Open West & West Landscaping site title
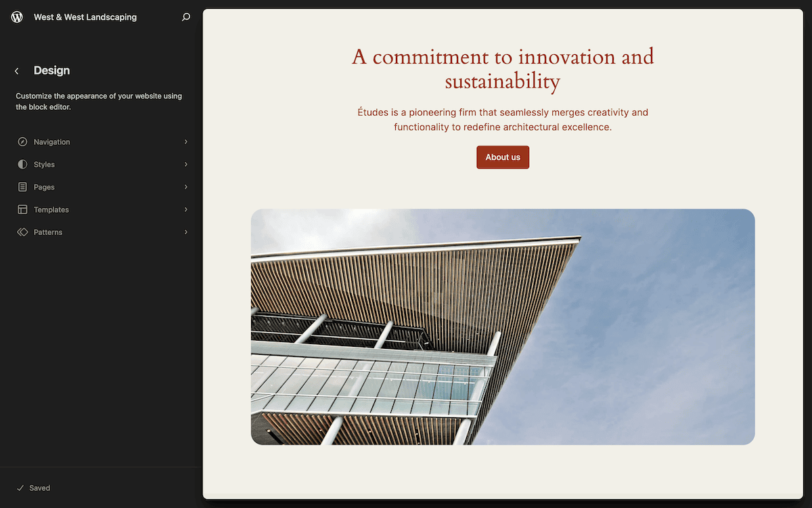The width and height of the screenshot is (812, 508). tap(85, 16)
